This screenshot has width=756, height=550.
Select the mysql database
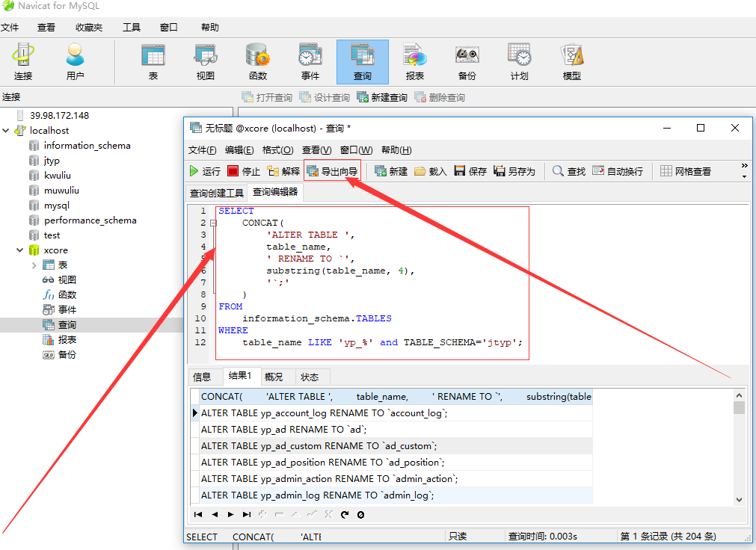[x=56, y=206]
